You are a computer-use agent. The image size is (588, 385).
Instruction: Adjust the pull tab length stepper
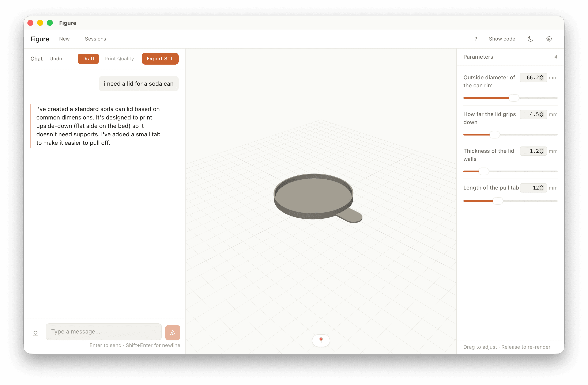point(542,188)
